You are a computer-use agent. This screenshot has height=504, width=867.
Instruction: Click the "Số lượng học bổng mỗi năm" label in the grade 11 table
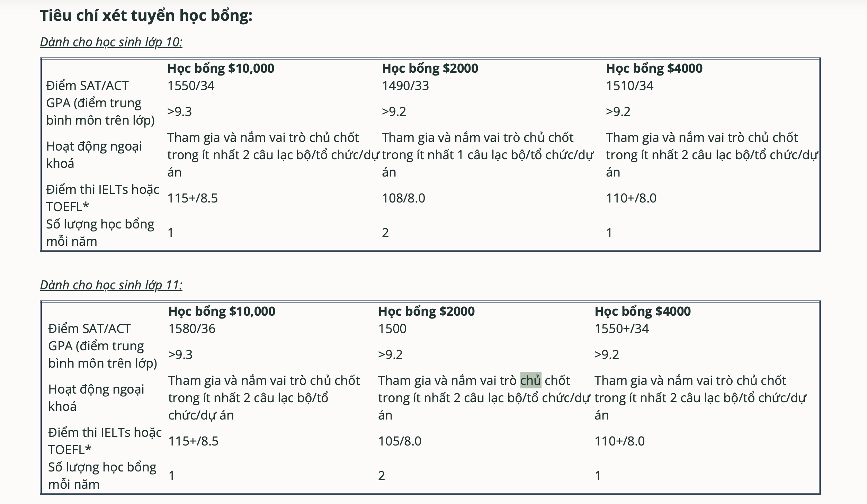click(x=102, y=476)
